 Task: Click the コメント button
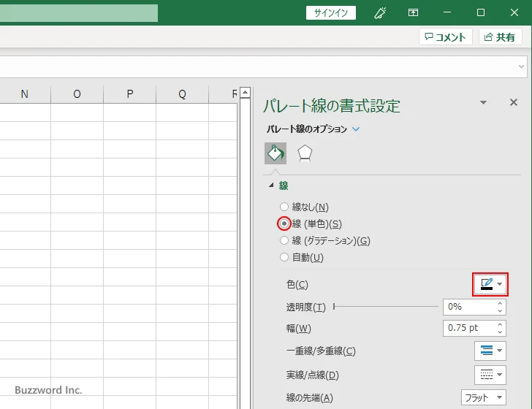pos(446,37)
